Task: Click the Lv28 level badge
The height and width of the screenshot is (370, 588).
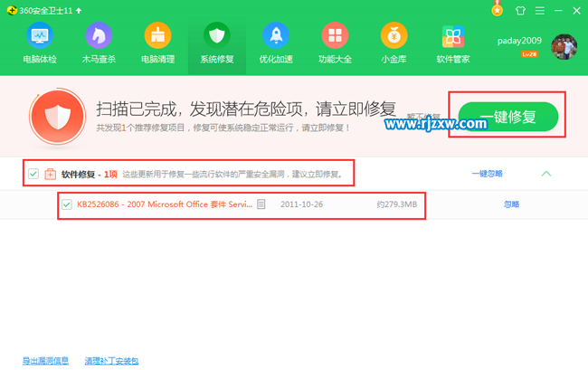Action: coord(529,54)
